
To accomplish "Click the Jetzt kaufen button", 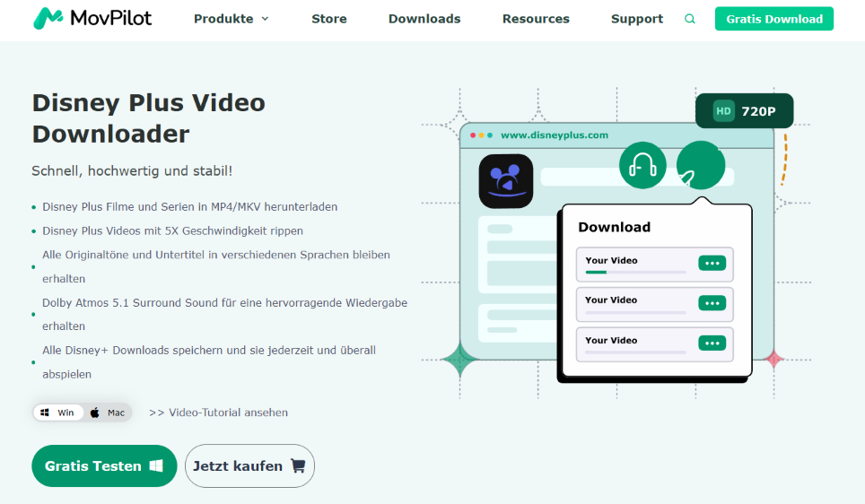I will point(249,466).
